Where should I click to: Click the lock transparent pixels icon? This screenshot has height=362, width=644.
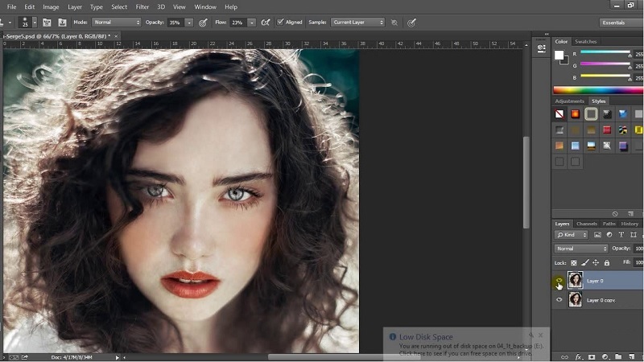(574, 263)
